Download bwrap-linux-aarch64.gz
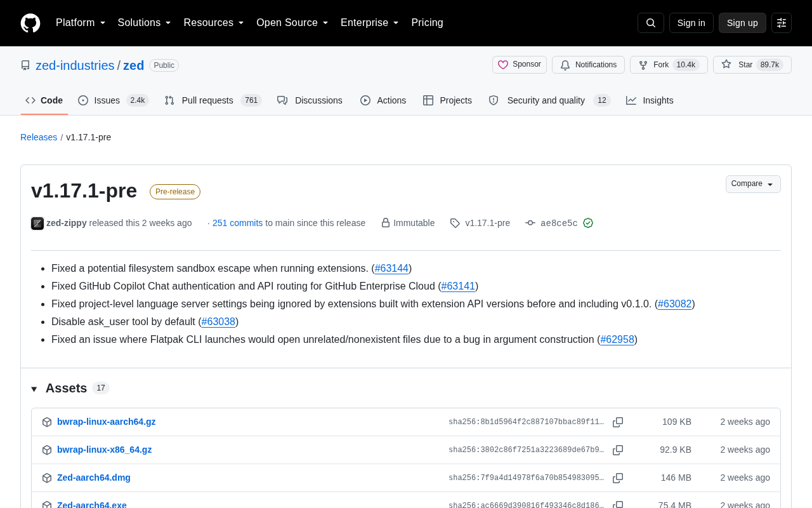The image size is (812, 508). click(106, 422)
